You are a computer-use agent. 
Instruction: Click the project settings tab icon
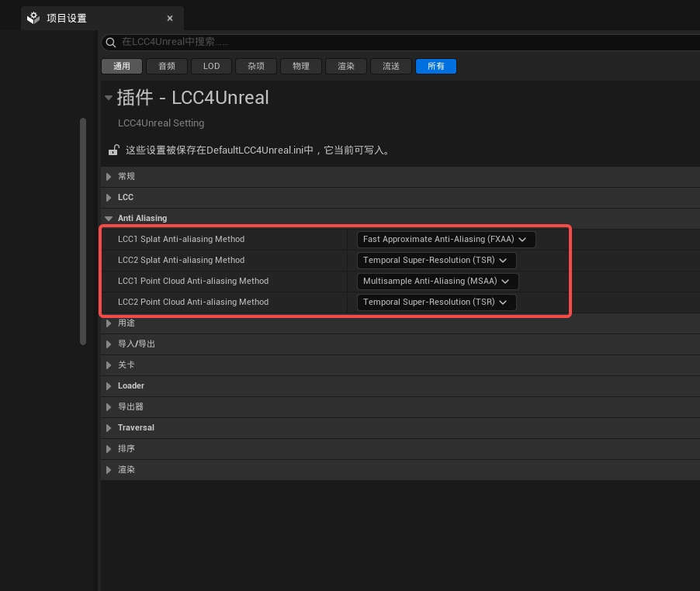(33, 19)
